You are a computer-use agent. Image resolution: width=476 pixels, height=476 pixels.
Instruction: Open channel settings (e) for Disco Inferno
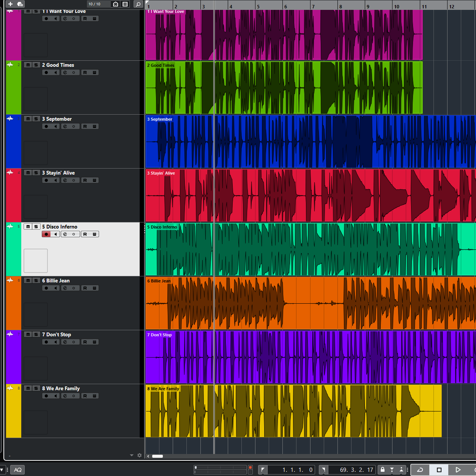pos(65,234)
